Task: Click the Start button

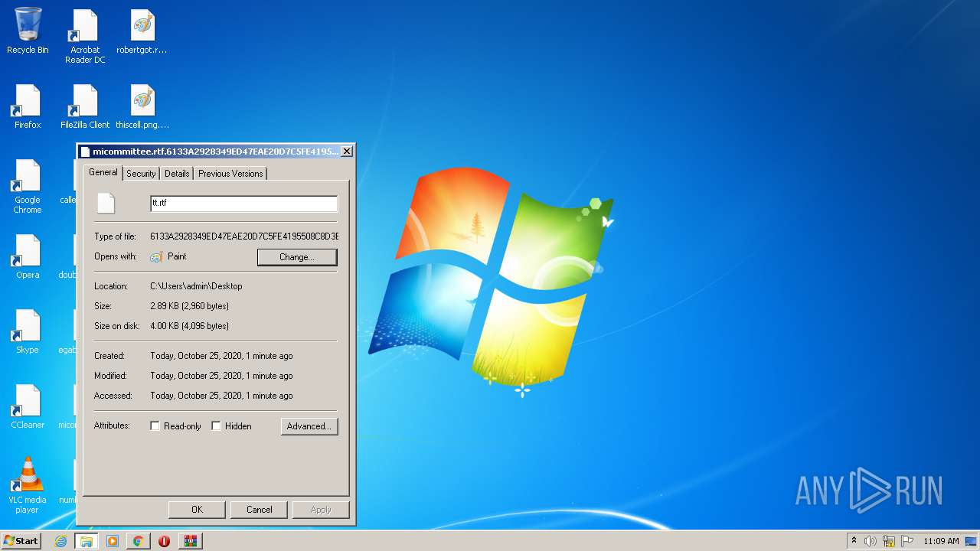Action: pos(21,540)
